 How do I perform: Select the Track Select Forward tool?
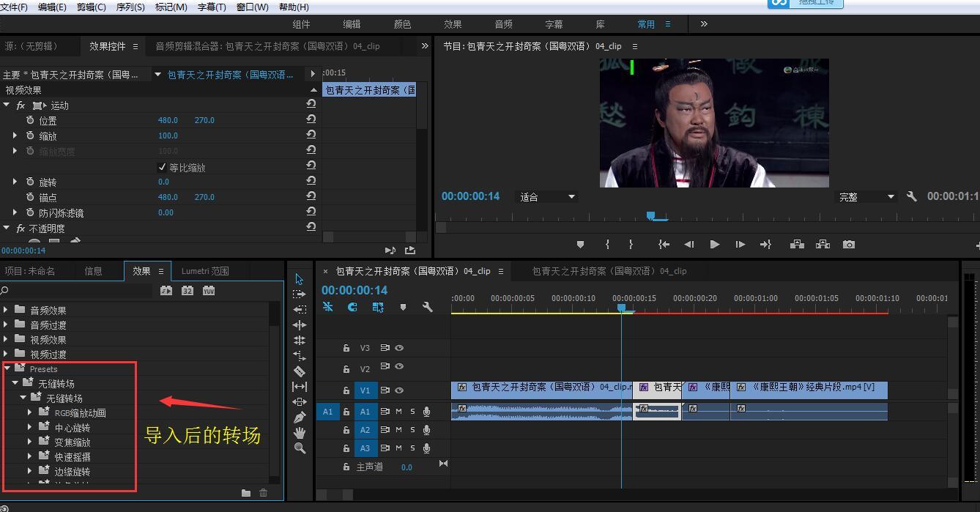coord(299,294)
